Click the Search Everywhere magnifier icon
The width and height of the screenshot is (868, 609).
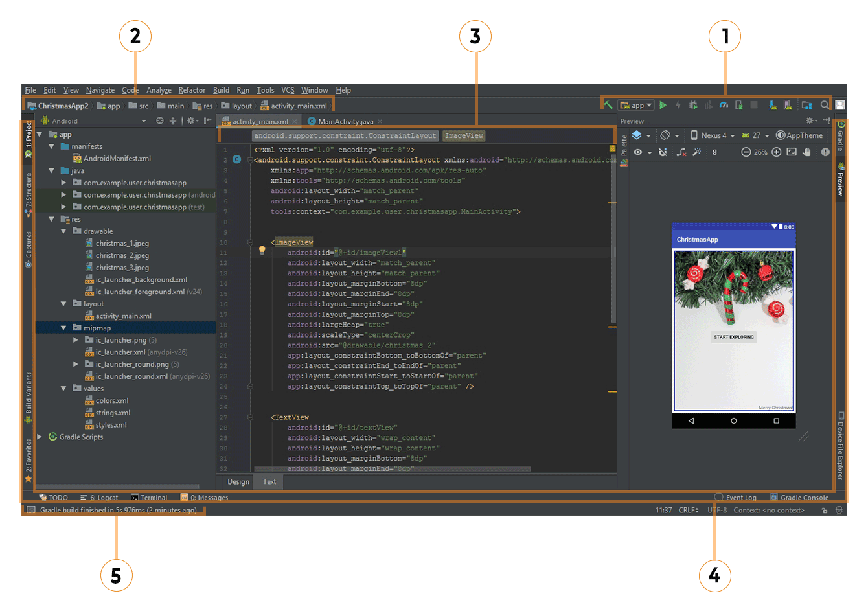pos(825,105)
